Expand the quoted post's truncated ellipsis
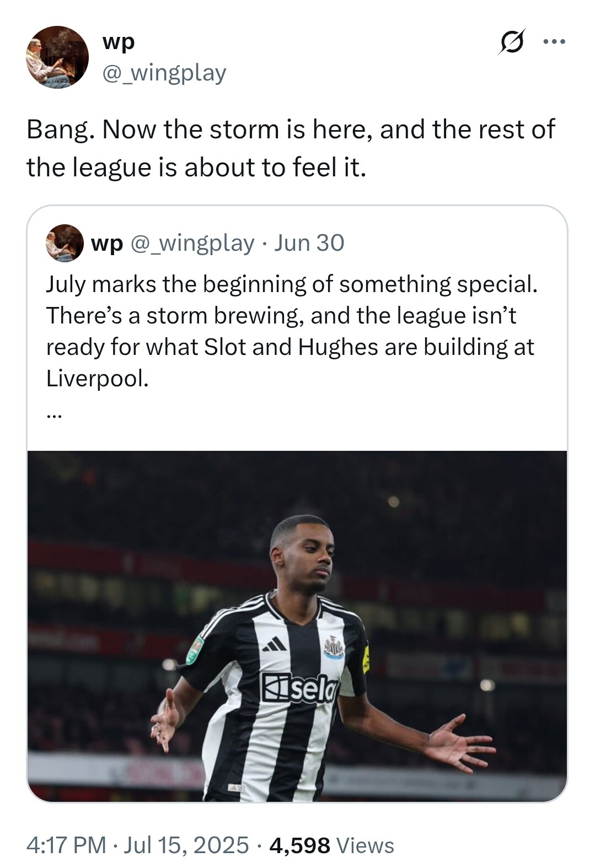Screen dimensions: 595x868 click(x=53, y=416)
